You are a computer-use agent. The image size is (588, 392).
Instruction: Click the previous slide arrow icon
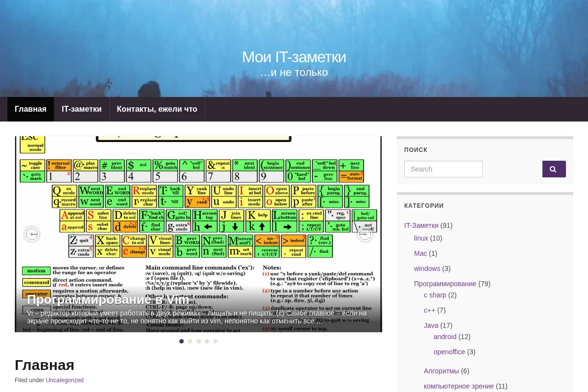coord(32,234)
